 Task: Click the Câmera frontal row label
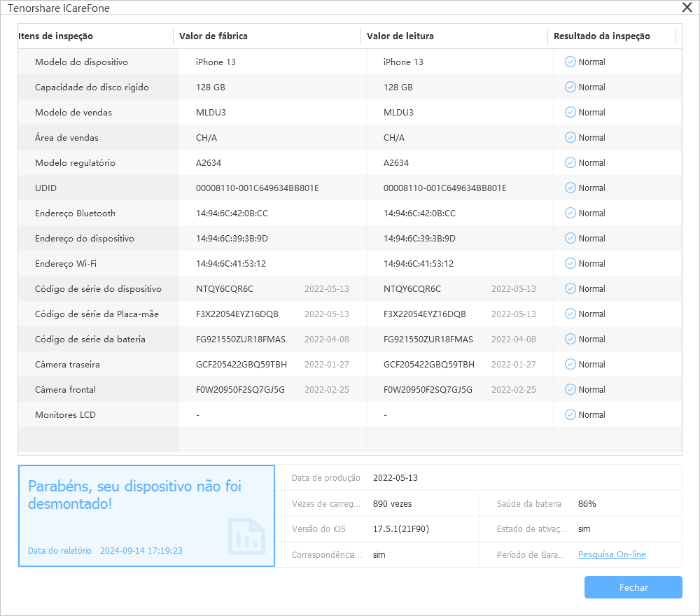(x=65, y=389)
